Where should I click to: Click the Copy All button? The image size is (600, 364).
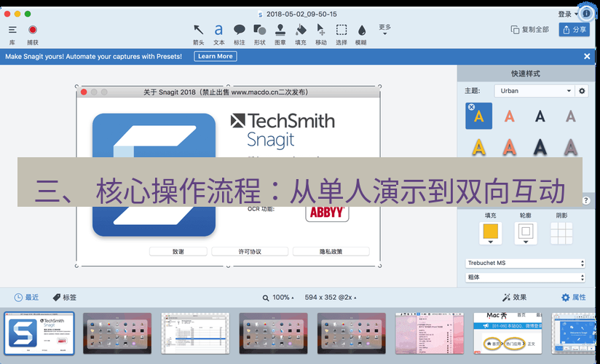click(529, 29)
